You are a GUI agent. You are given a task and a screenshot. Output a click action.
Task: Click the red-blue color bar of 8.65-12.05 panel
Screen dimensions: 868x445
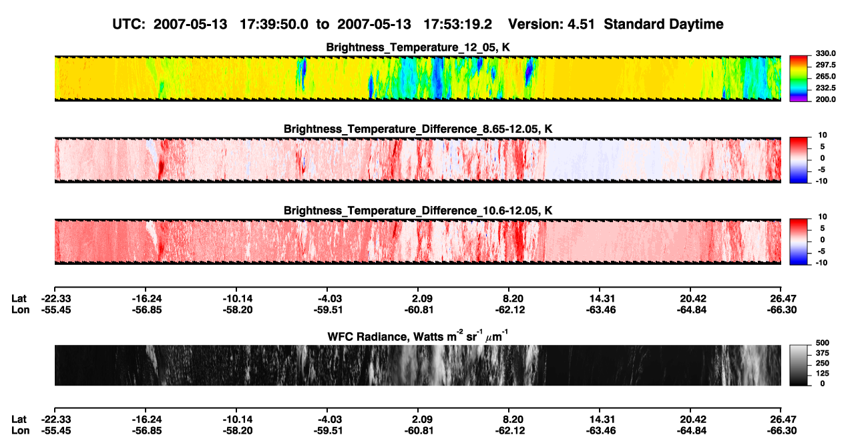pyautogui.click(x=799, y=159)
